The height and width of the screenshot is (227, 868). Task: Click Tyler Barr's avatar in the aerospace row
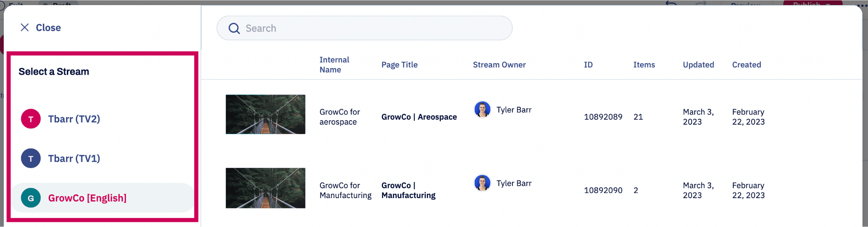(482, 109)
